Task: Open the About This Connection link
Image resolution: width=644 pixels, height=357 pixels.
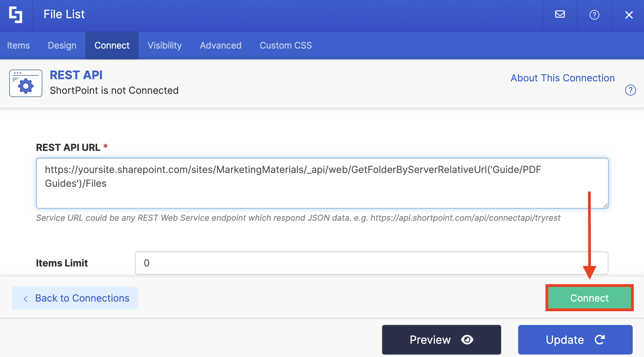Action: pyautogui.click(x=562, y=78)
